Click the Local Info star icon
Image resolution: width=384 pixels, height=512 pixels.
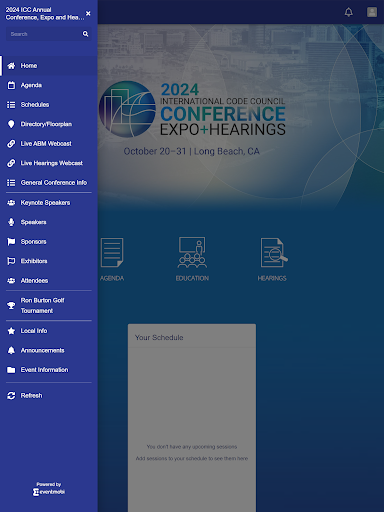point(11,331)
